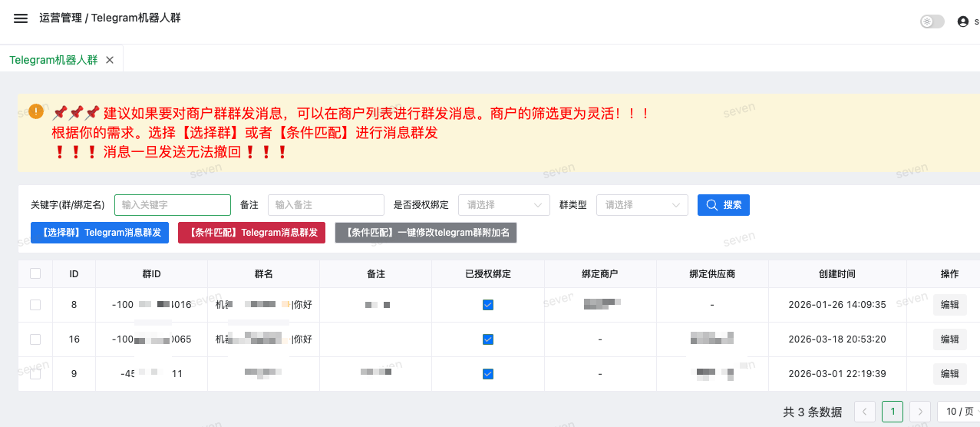Click the 备注 column header

pyautogui.click(x=376, y=274)
